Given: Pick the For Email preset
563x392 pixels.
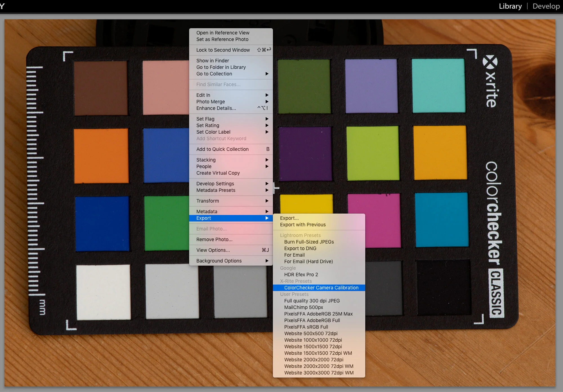Looking at the screenshot, I should (x=319, y=255).
